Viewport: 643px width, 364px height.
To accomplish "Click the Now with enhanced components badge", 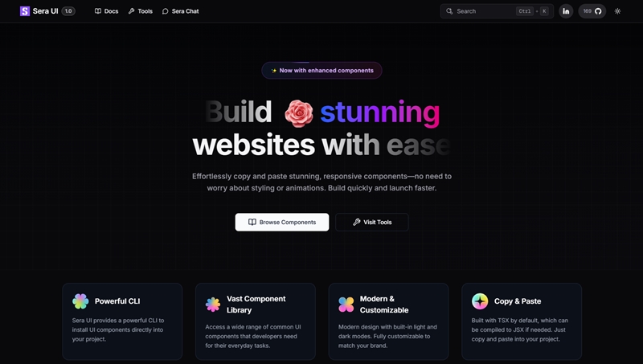I will [322, 71].
